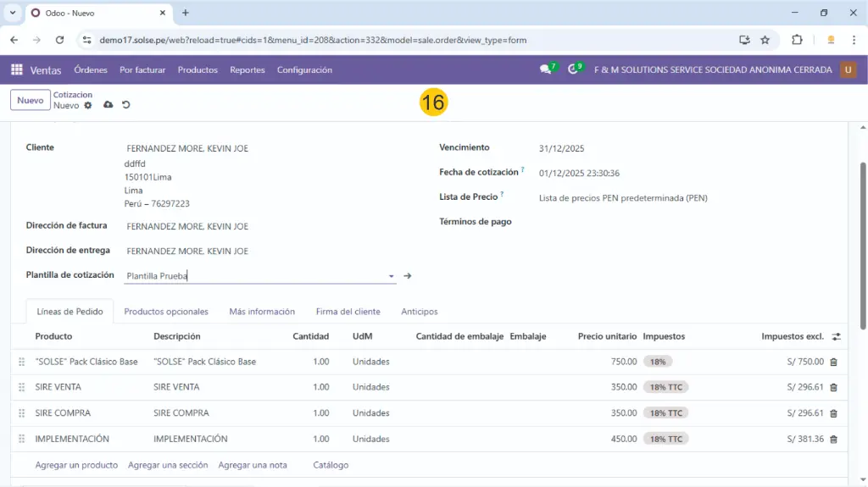This screenshot has height=487, width=868.
Task: Click the cloud save icon
Action: [x=108, y=105]
